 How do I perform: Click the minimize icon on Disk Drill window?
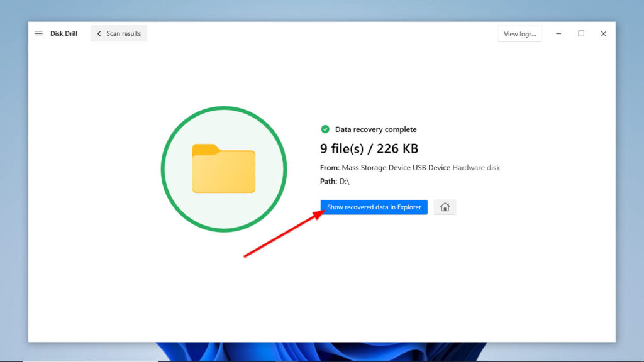pos(558,33)
